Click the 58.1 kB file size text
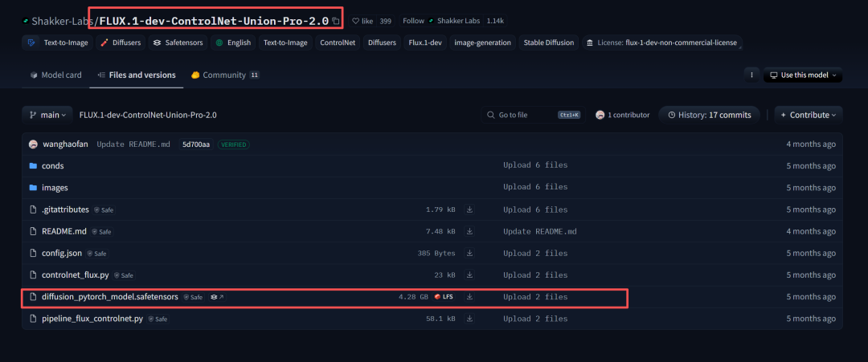The image size is (868, 362). point(440,319)
